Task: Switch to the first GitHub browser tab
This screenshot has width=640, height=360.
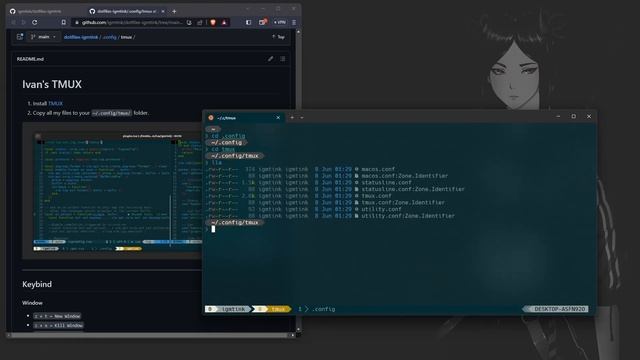Action: 45,11
